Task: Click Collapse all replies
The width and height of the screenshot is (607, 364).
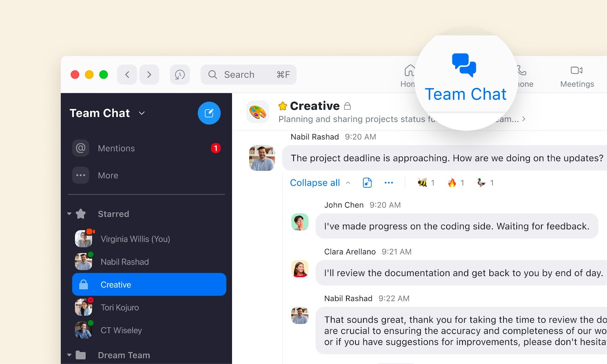Action: click(x=315, y=183)
